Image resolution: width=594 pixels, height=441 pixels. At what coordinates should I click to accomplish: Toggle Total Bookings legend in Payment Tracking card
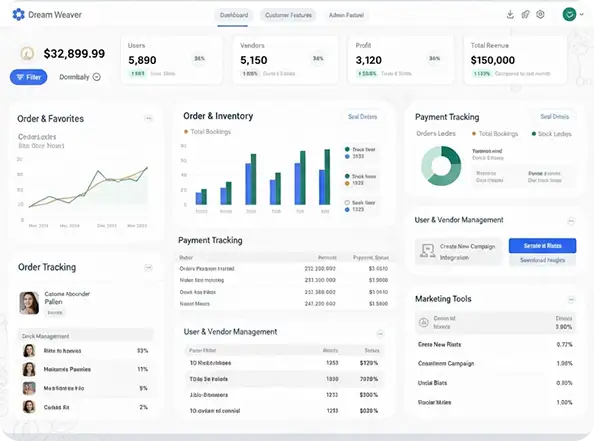click(x=495, y=133)
